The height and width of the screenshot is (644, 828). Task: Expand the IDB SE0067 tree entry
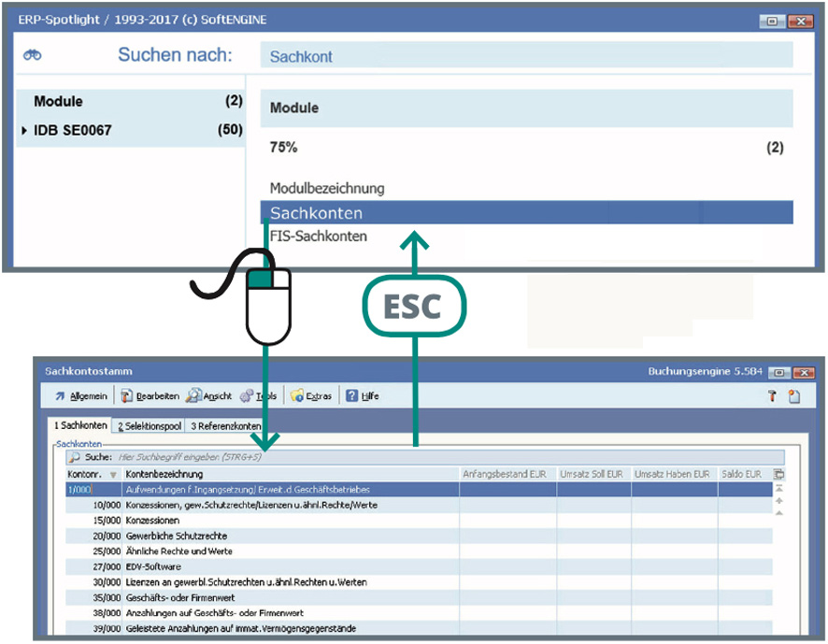(x=24, y=131)
